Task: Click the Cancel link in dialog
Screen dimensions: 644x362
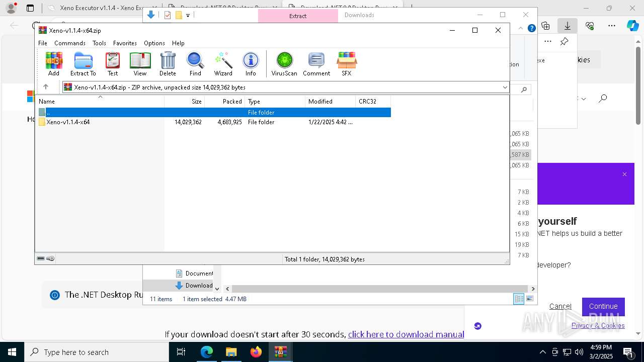Action: tap(560, 306)
